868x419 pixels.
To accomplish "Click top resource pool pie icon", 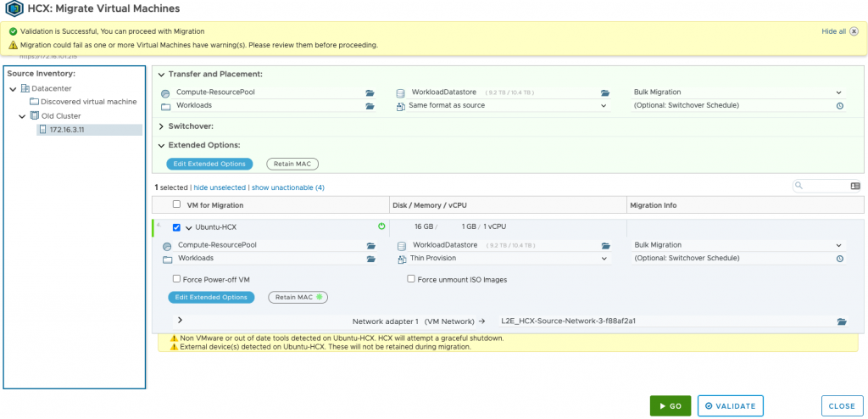I will point(165,93).
